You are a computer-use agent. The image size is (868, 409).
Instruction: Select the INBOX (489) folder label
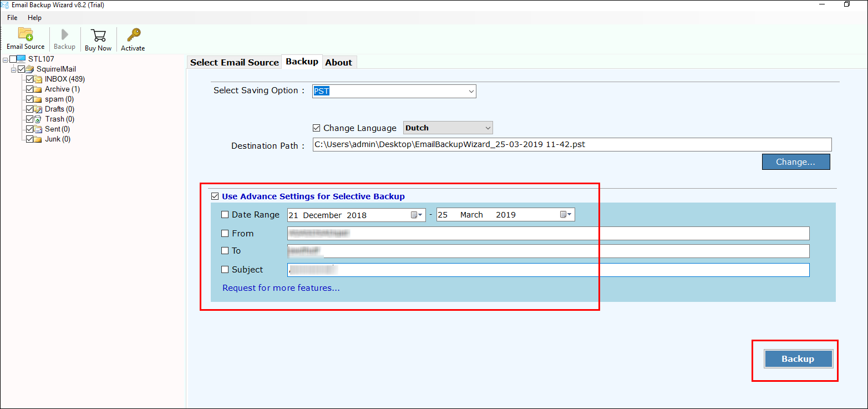pos(65,79)
